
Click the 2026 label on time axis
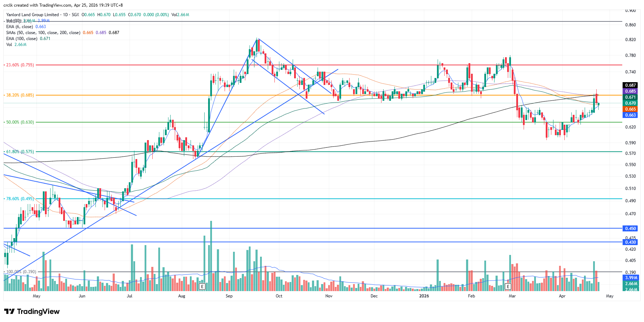coord(424,296)
